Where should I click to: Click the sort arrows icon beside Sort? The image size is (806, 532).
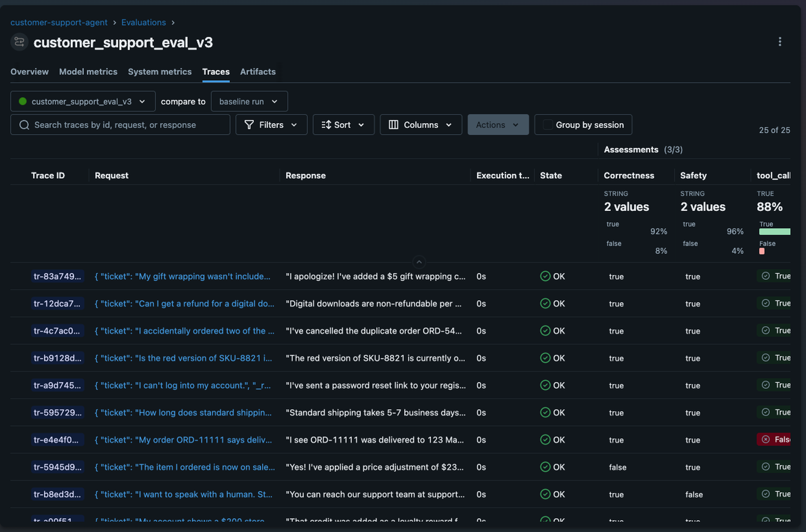pos(326,125)
